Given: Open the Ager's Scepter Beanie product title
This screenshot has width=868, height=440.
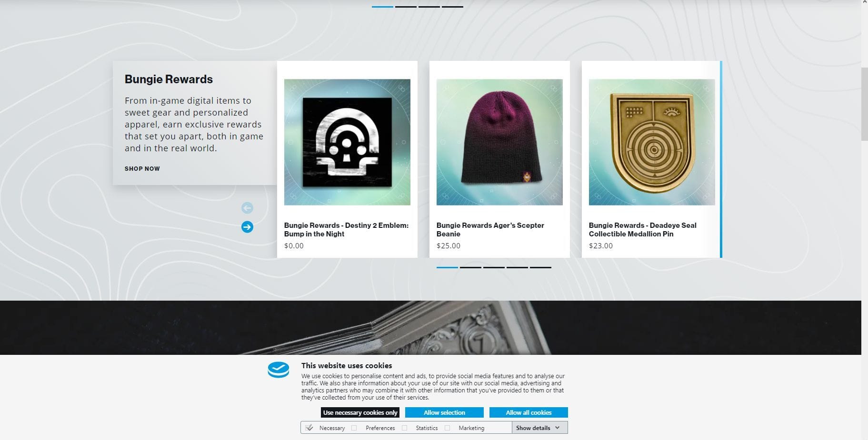Looking at the screenshot, I should tap(490, 229).
